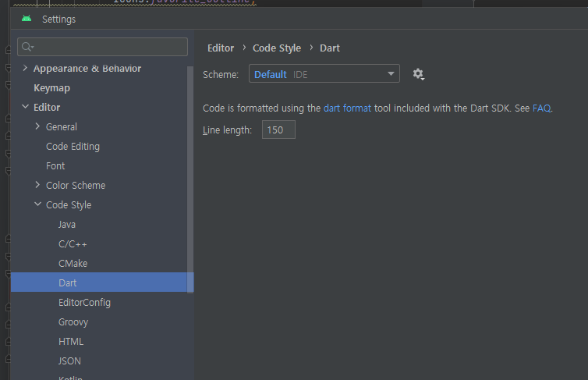Viewport: 588px width, 380px height.
Task: Select CMake code style
Action: [x=73, y=263]
